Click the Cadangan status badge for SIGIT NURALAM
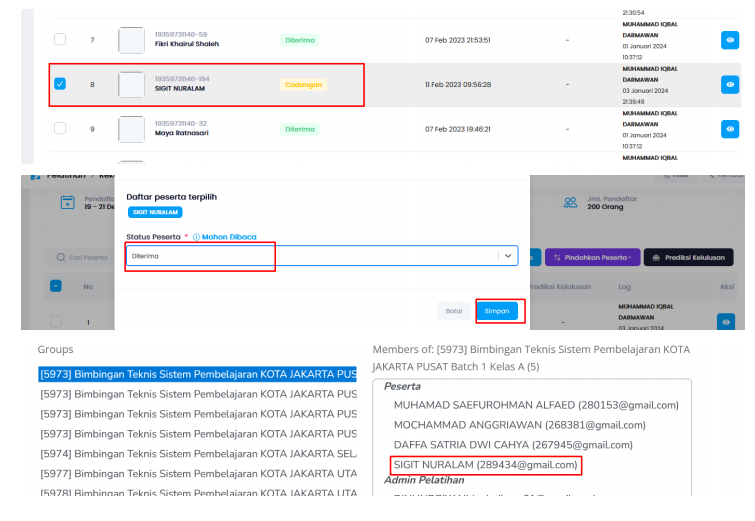755x521 pixels. [x=304, y=85]
